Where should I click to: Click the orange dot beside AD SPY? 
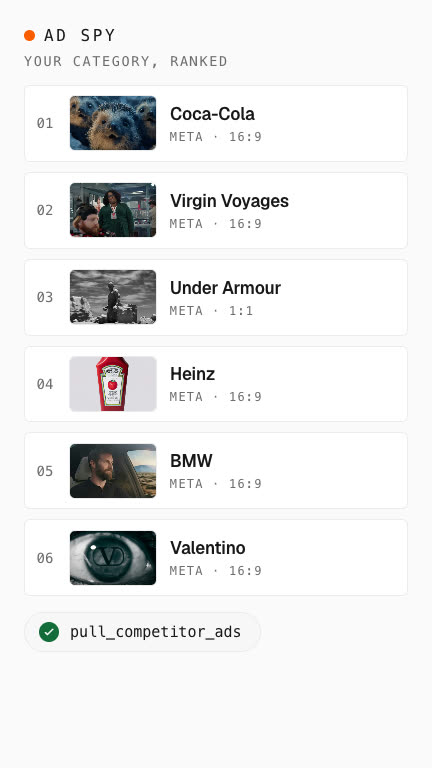tap(29, 35)
